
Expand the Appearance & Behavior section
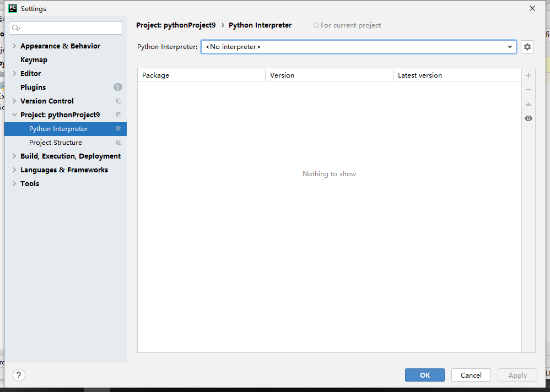click(x=14, y=46)
